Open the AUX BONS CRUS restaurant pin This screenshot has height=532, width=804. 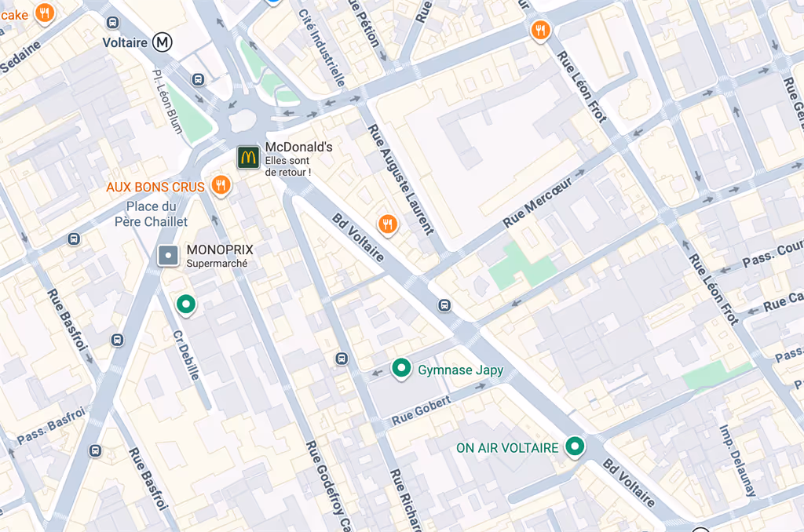[221, 185]
